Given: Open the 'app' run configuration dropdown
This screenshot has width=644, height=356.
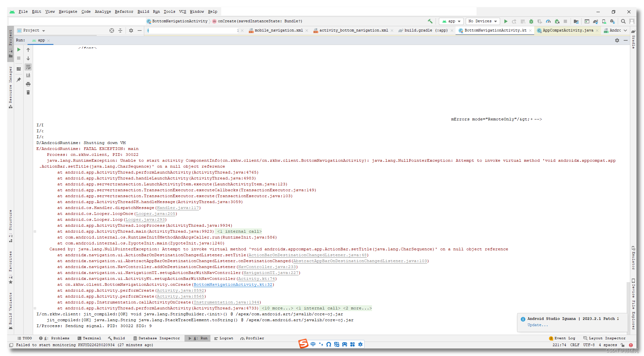Looking at the screenshot, I should point(451,21).
